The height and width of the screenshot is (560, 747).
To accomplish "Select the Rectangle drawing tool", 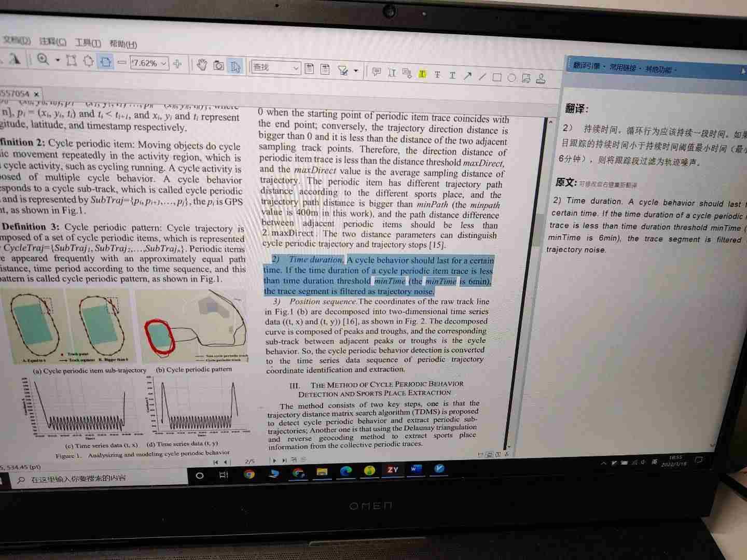I will tap(496, 77).
